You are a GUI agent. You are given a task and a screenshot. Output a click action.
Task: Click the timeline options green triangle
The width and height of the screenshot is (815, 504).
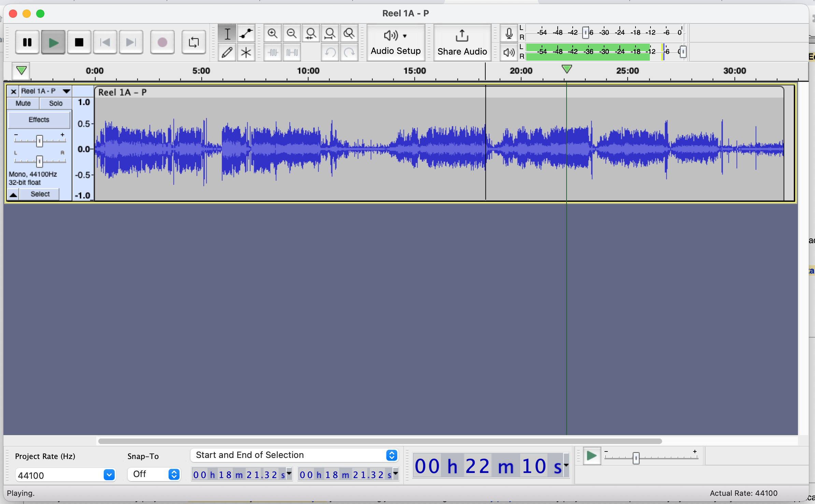click(x=22, y=71)
